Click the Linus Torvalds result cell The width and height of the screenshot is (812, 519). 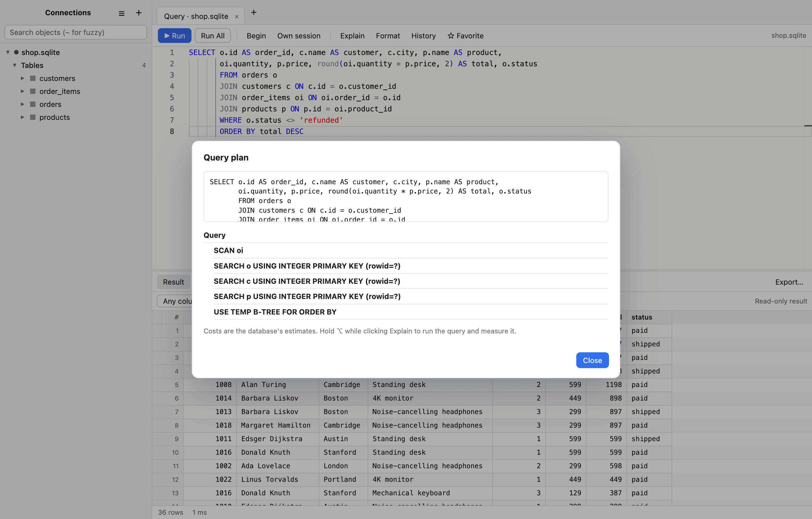277,480
